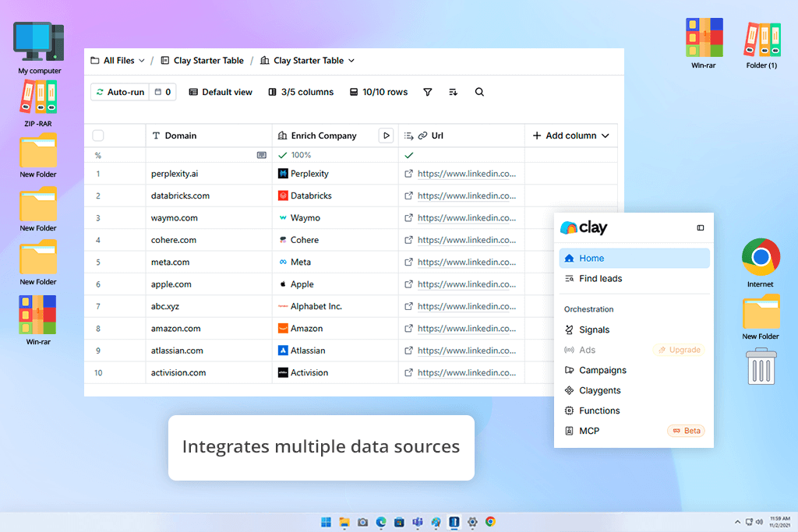
Task: Show hidden tray icons chevron
Action: [x=737, y=522]
